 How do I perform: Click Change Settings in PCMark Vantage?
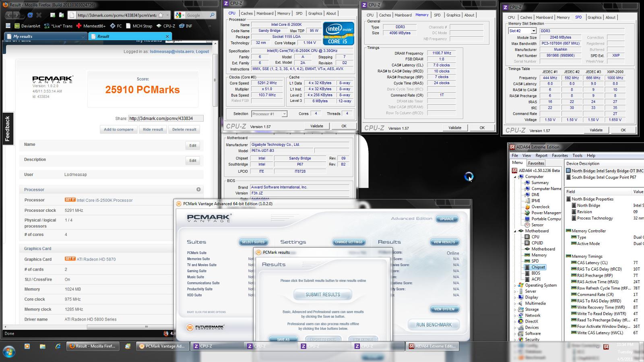[x=349, y=242]
